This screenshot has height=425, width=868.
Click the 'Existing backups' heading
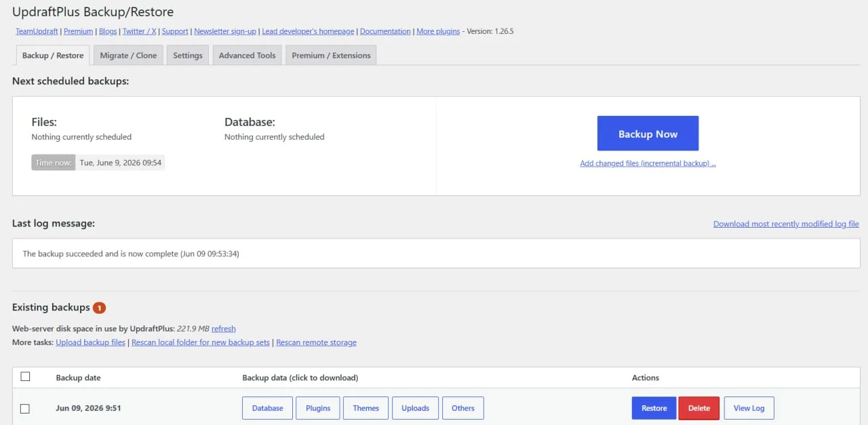51,308
